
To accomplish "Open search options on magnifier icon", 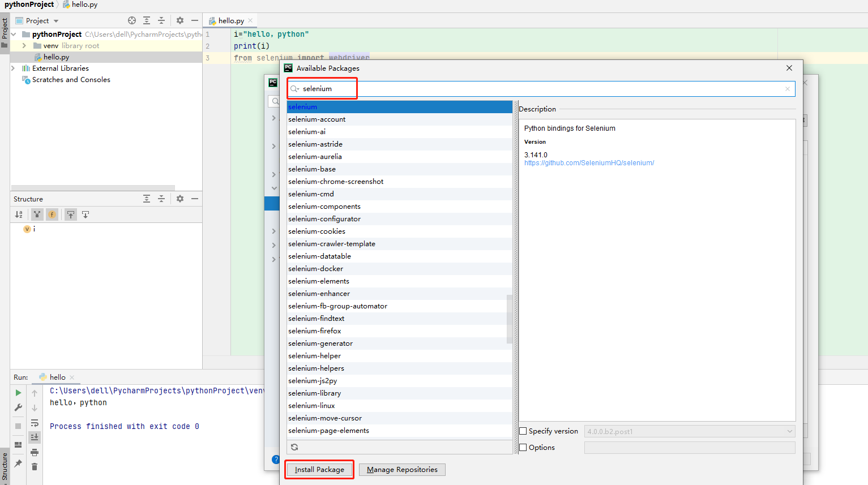I will (x=295, y=89).
